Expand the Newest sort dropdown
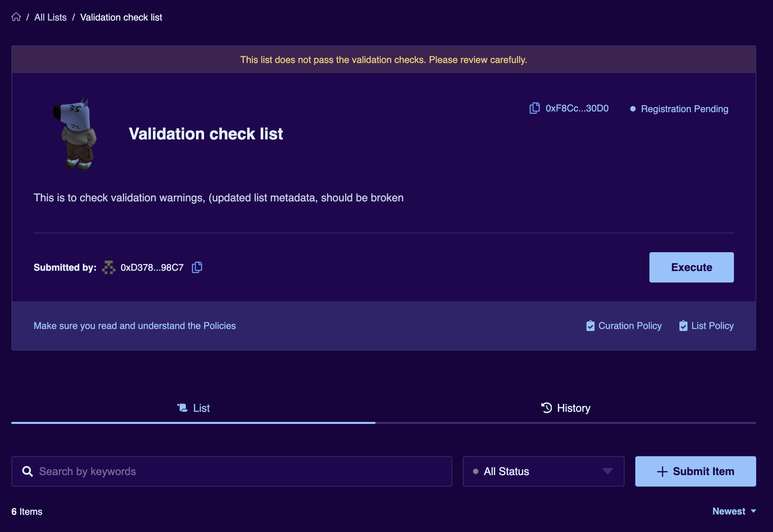 coord(734,511)
